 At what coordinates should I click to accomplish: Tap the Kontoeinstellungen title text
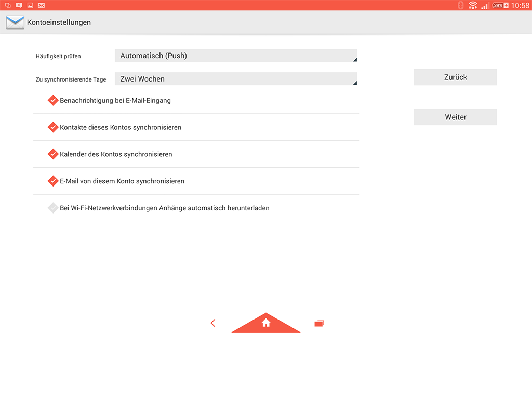(59, 22)
